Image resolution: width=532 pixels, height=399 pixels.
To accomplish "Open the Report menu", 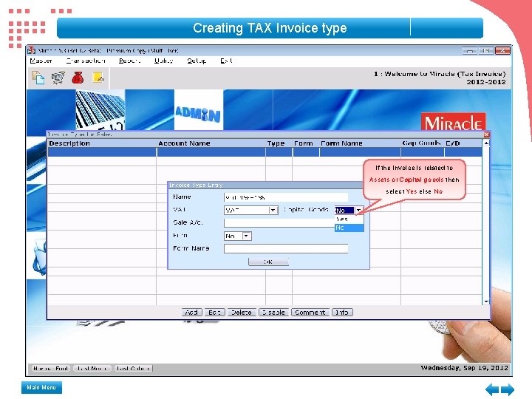I will [x=129, y=61].
